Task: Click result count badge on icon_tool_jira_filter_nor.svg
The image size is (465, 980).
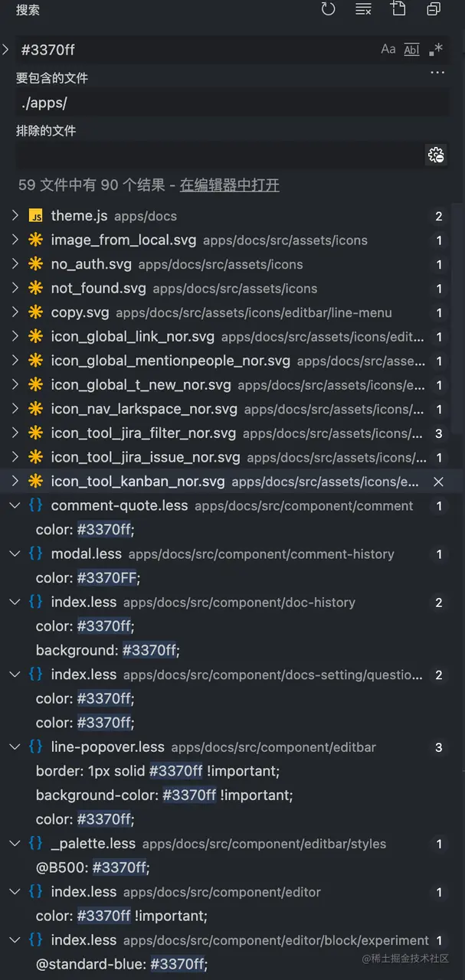Action: [x=439, y=433]
